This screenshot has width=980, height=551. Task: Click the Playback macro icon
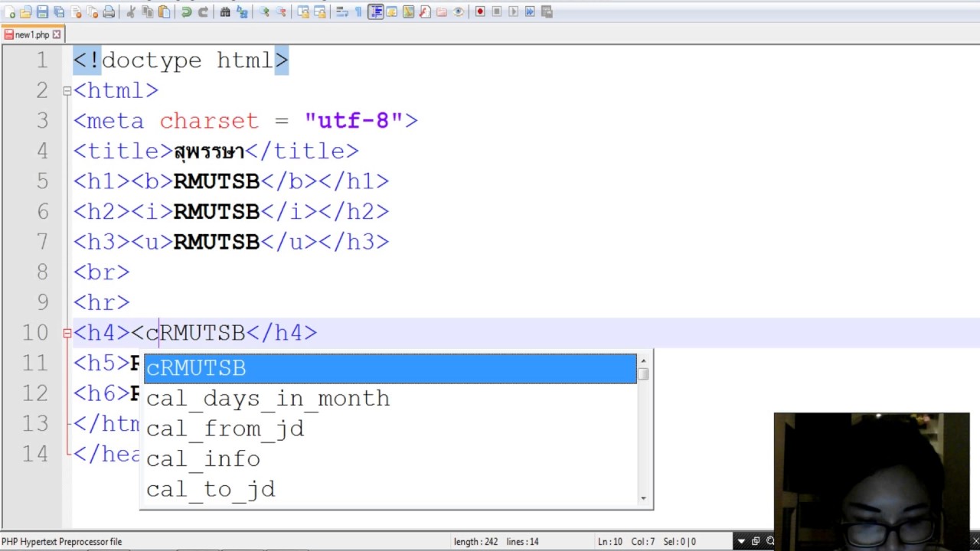pyautogui.click(x=513, y=11)
